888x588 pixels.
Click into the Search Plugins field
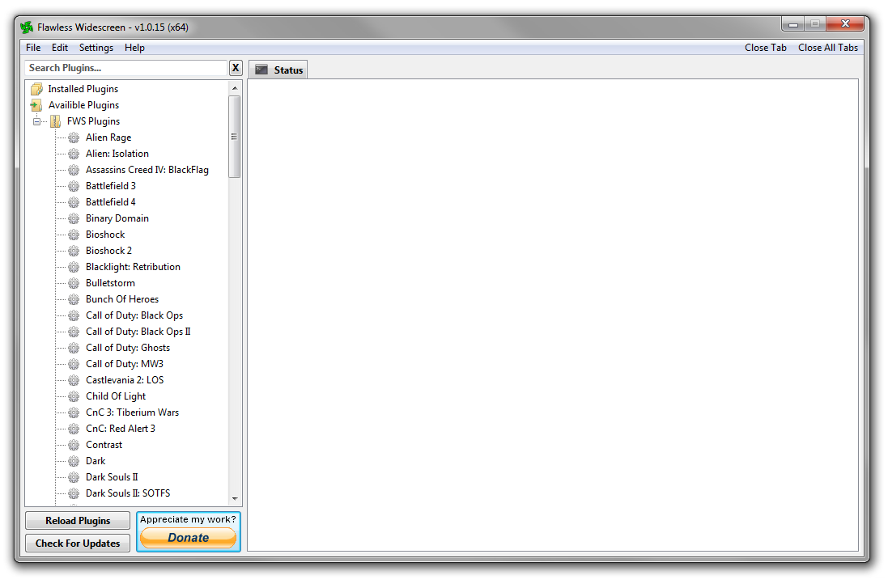[125, 68]
